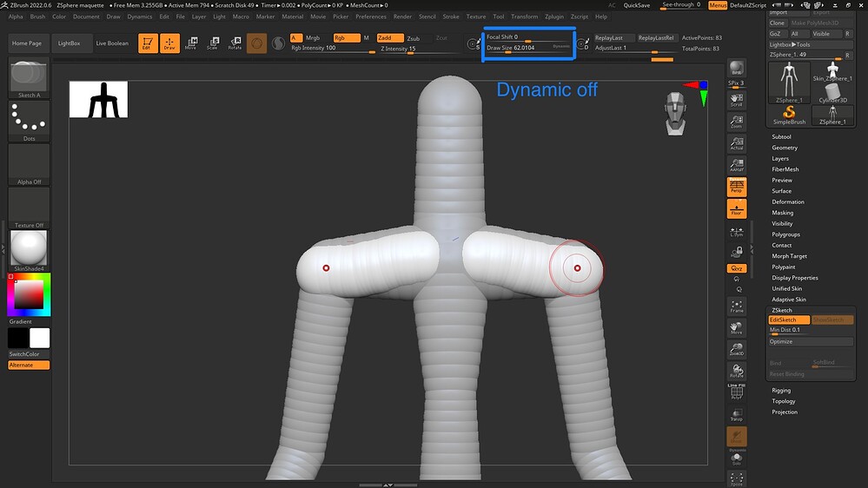Enable Zadd mode

(390, 37)
